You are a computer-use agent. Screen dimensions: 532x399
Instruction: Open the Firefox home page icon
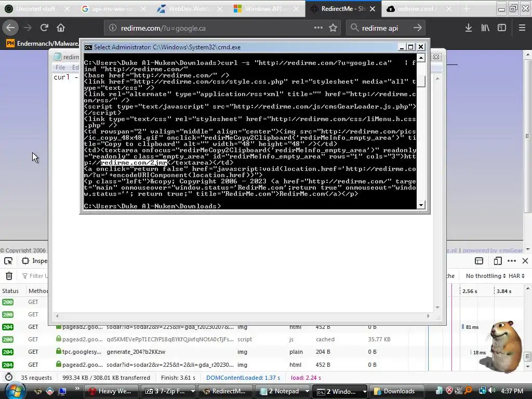[61, 28]
